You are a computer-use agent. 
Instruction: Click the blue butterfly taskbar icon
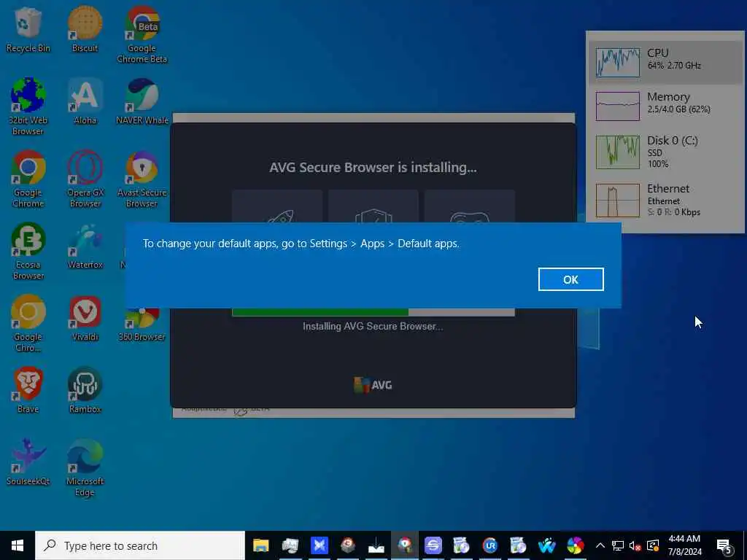[319, 545]
